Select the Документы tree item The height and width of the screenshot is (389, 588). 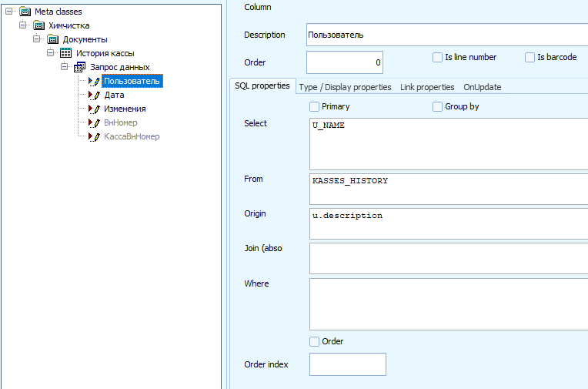point(85,39)
